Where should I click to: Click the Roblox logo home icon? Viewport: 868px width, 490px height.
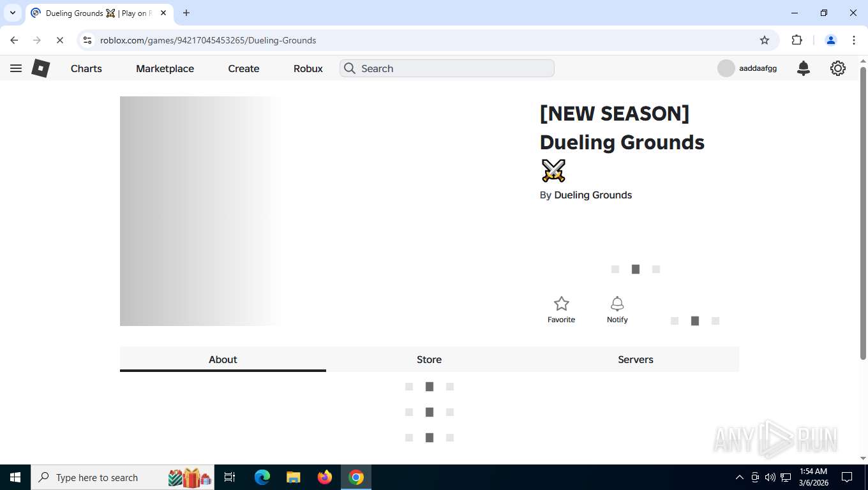(41, 68)
